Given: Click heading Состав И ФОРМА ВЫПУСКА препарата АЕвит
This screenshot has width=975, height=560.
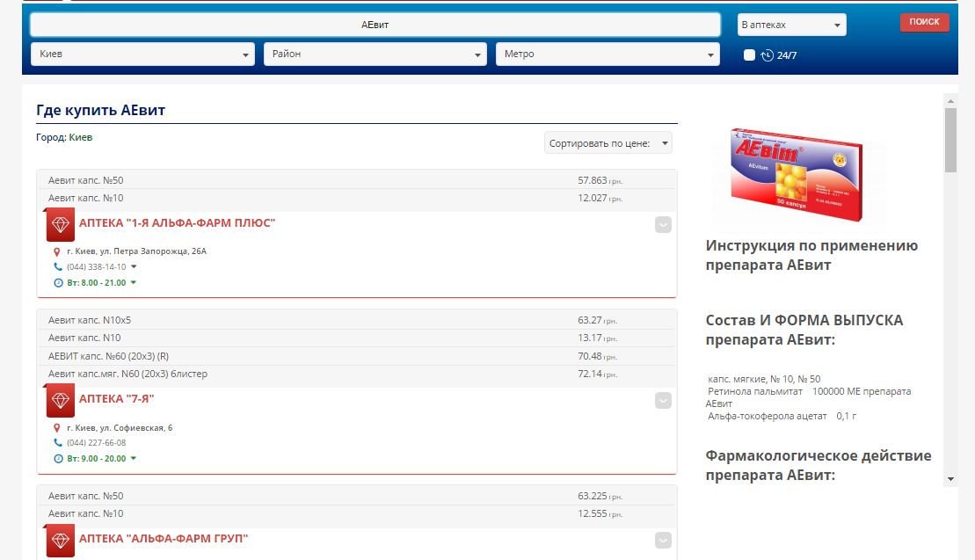Looking at the screenshot, I should point(804,330).
